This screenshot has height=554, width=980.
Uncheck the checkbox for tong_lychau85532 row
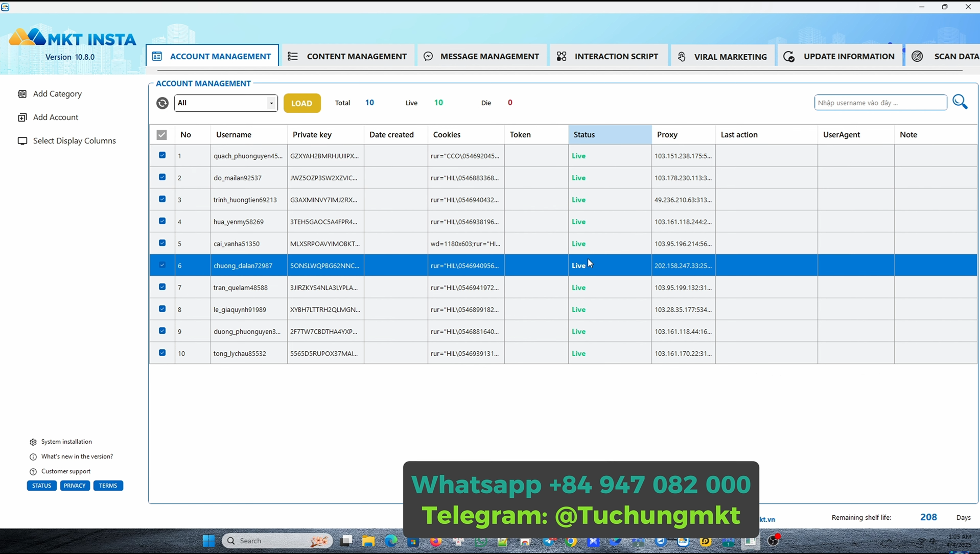(162, 353)
